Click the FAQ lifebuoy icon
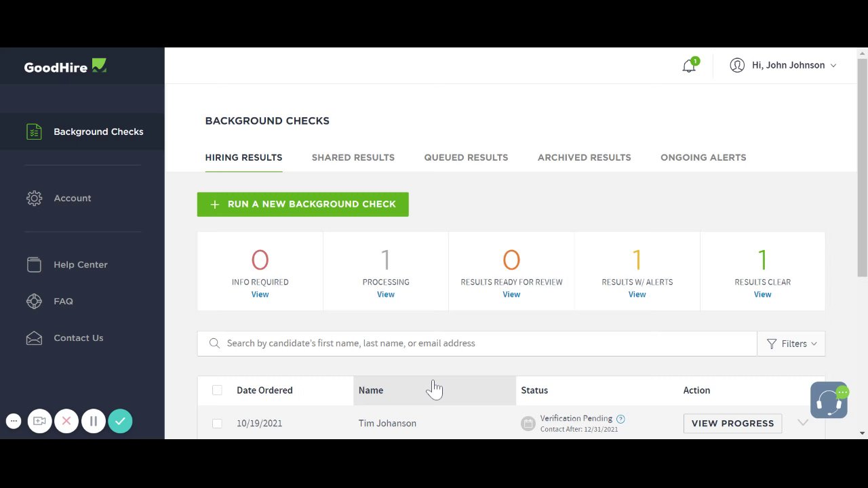Viewport: 868px width, 488px height. (x=34, y=301)
